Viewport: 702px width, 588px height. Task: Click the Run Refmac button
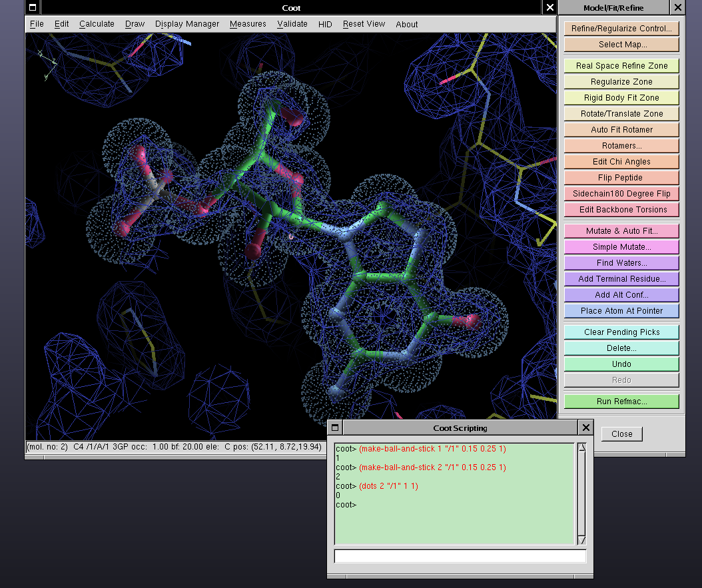tap(621, 402)
